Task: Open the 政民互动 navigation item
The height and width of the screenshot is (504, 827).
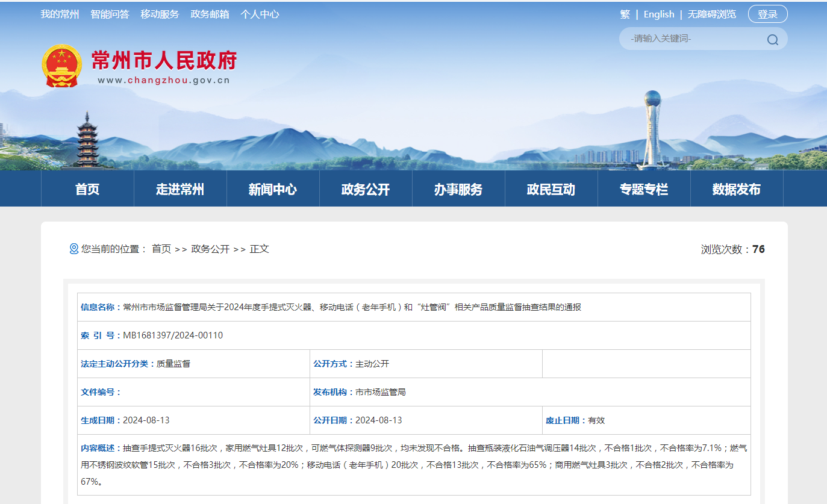Action: (x=551, y=189)
